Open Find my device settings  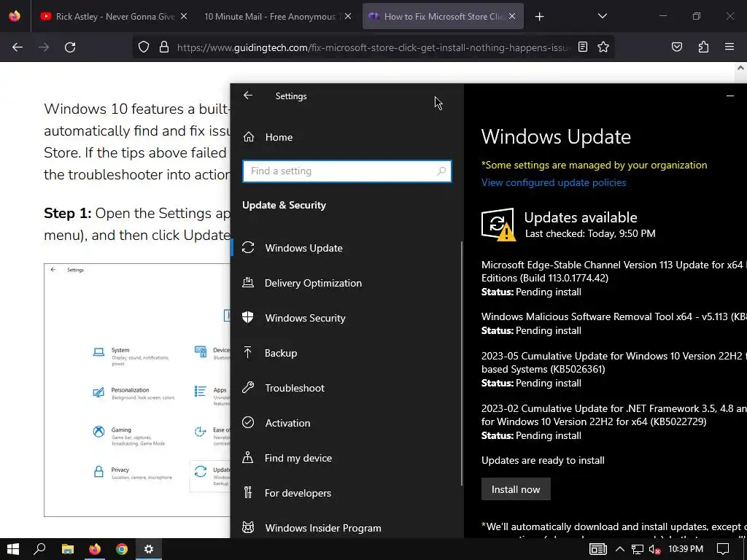click(347, 458)
